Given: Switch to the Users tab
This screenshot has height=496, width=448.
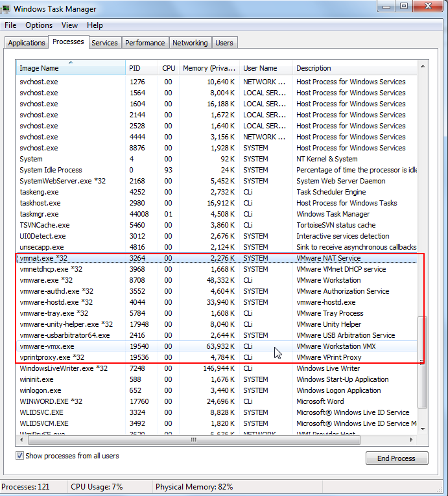Looking at the screenshot, I should [224, 43].
